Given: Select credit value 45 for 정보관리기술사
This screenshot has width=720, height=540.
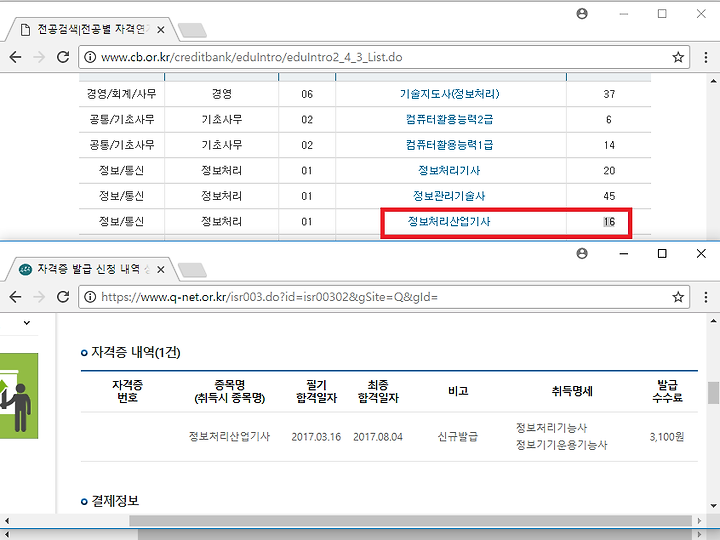Looking at the screenshot, I should [609, 196].
